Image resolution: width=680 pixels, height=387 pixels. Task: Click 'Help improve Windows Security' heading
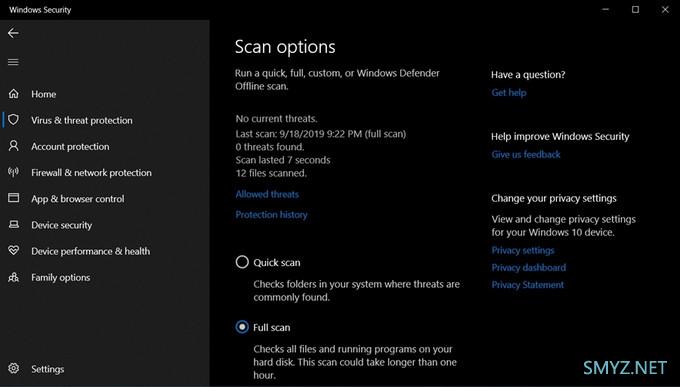pos(560,137)
